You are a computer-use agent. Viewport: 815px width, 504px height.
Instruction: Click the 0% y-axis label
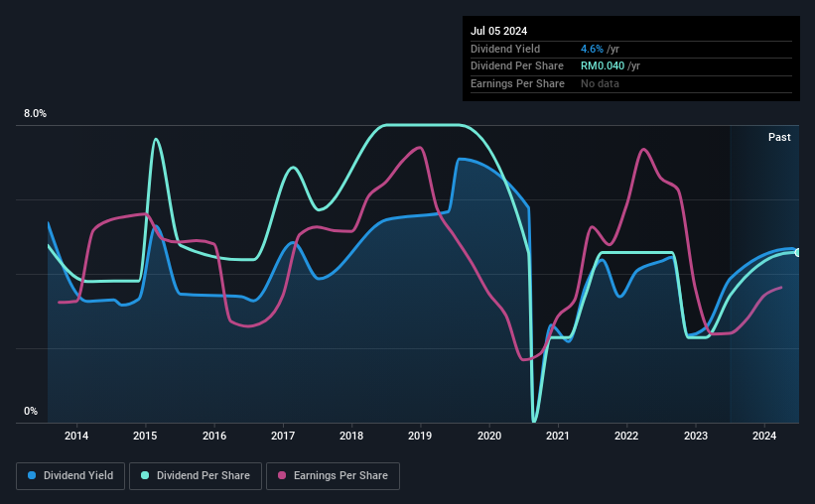tap(31, 411)
